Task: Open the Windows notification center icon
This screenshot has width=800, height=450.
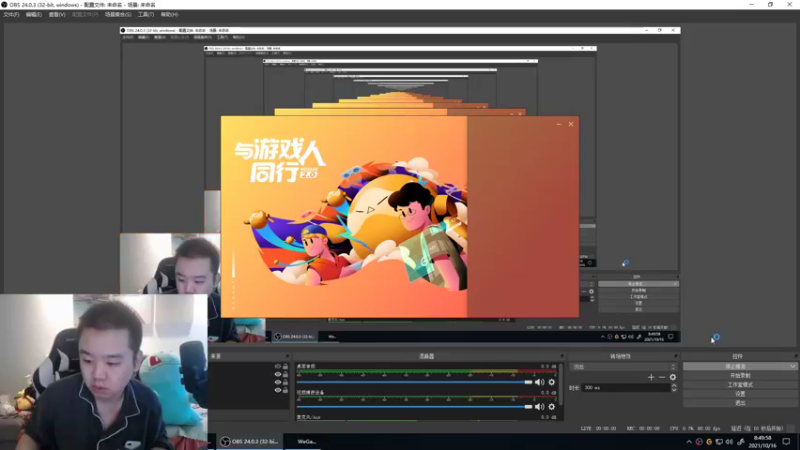Action: pyautogui.click(x=786, y=441)
